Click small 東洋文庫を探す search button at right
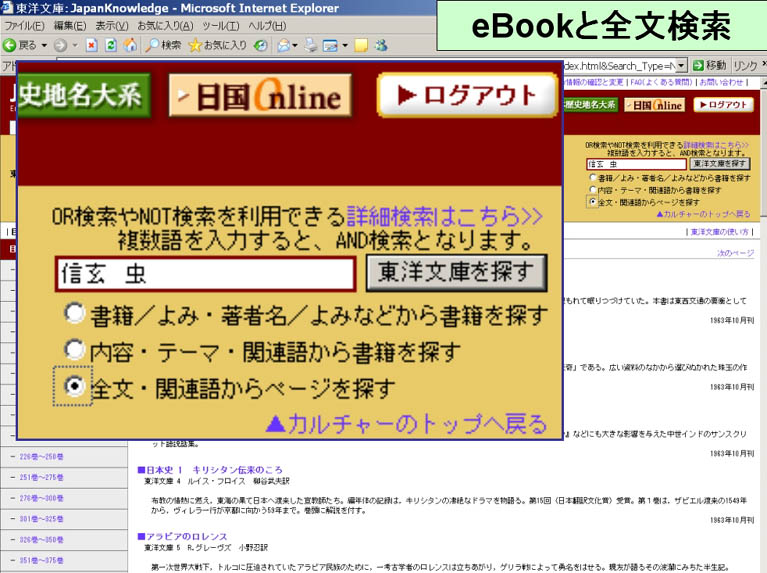This screenshot has height=573, width=767. coord(720,164)
